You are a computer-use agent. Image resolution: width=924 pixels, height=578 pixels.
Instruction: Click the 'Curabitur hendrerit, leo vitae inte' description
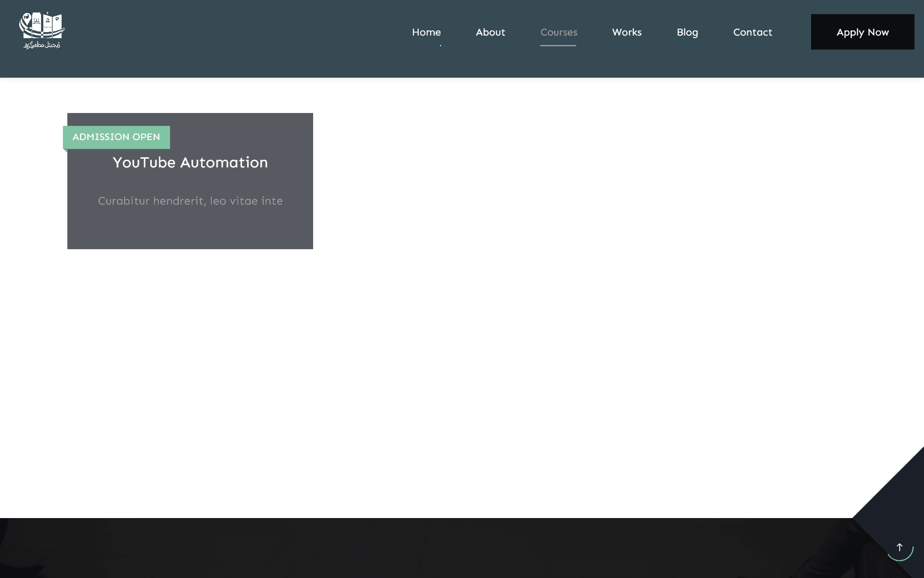tap(190, 201)
